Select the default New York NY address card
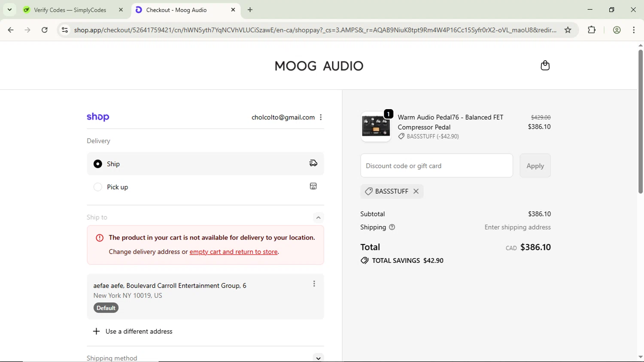 (x=205, y=296)
